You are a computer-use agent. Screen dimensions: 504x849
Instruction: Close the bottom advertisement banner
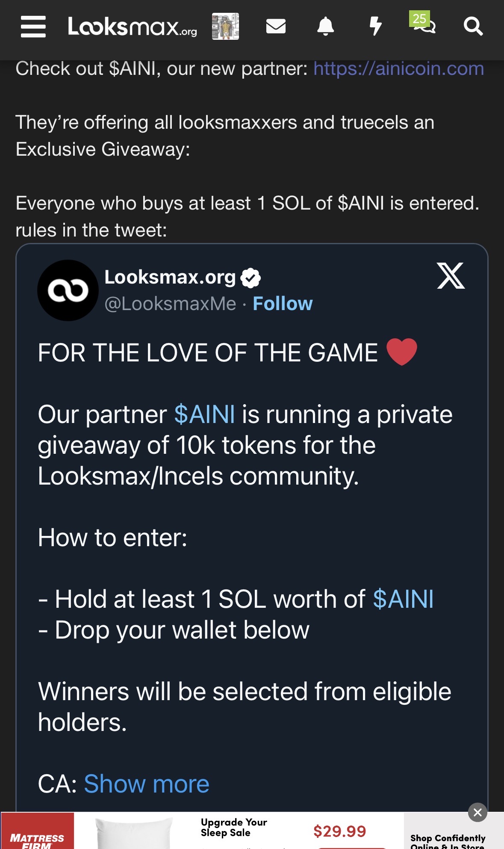click(x=477, y=812)
